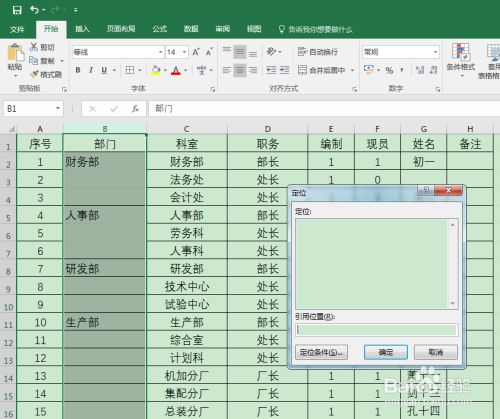This screenshot has height=419, width=500.
Task: Switch to the 页面布局 ribbon tab
Action: (121, 29)
